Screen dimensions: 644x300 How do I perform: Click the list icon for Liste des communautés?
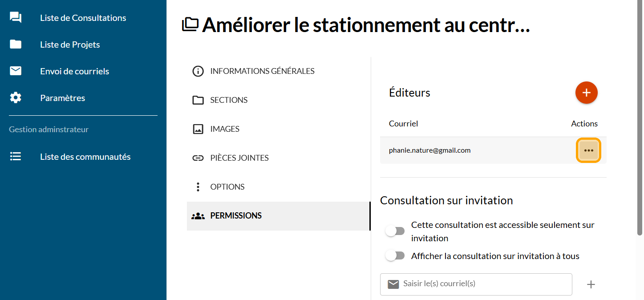click(x=16, y=157)
